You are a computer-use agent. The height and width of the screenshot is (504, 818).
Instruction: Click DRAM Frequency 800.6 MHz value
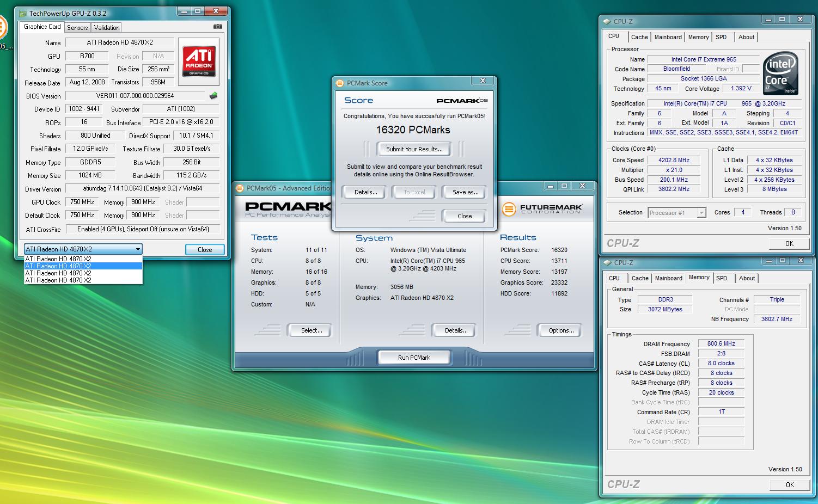721,344
